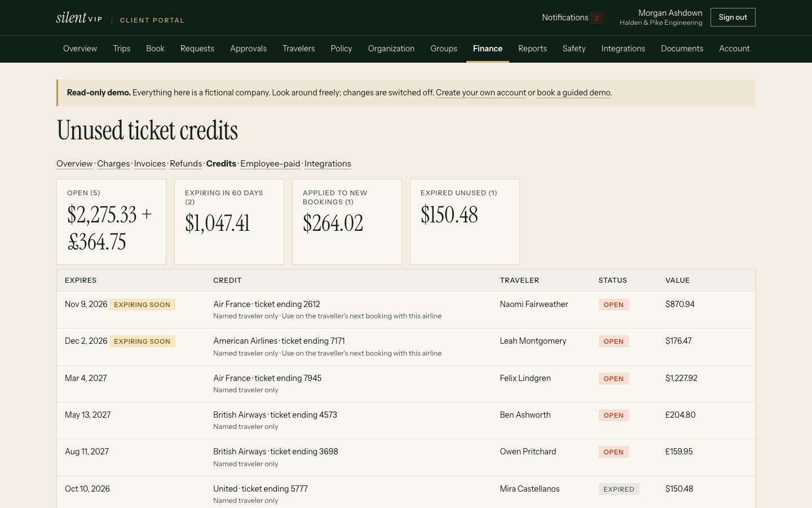This screenshot has width=812, height=508.
Task: Click OPEN status for Naomi Fairweather
Action: click(x=614, y=305)
